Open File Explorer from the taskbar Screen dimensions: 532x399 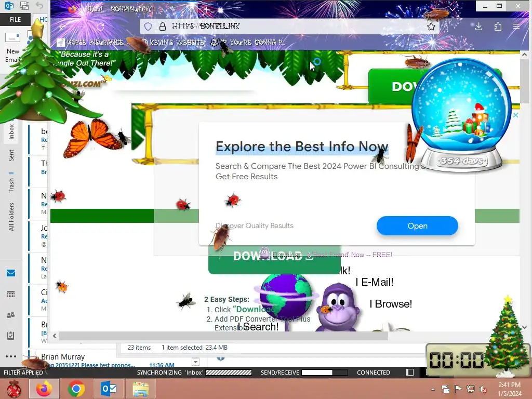tap(141, 389)
